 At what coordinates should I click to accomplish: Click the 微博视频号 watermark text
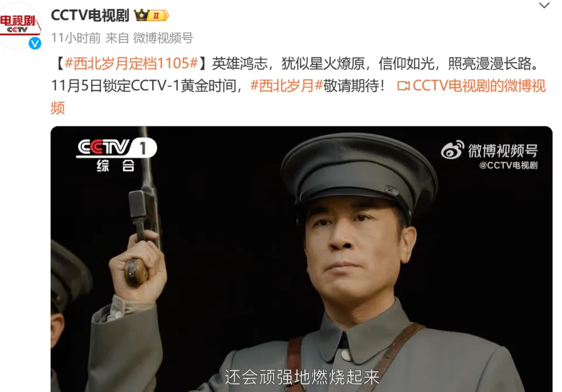coord(503,151)
